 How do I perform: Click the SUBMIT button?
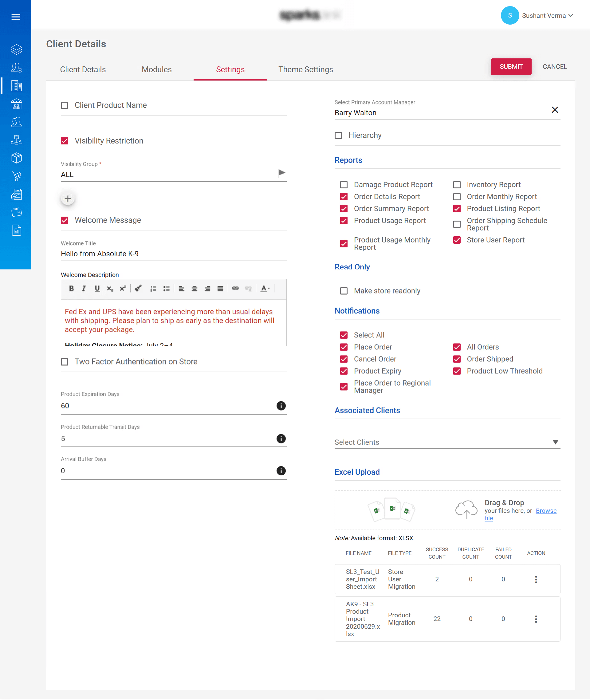(511, 67)
